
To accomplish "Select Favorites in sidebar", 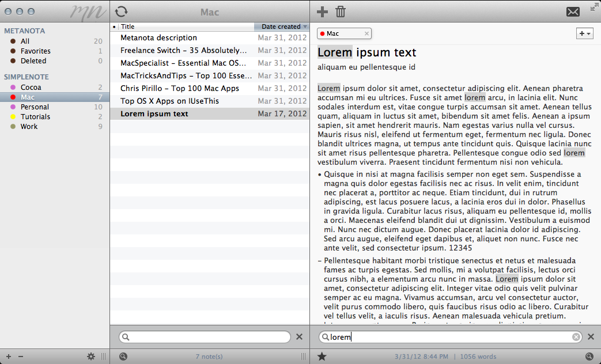I will click(x=35, y=51).
